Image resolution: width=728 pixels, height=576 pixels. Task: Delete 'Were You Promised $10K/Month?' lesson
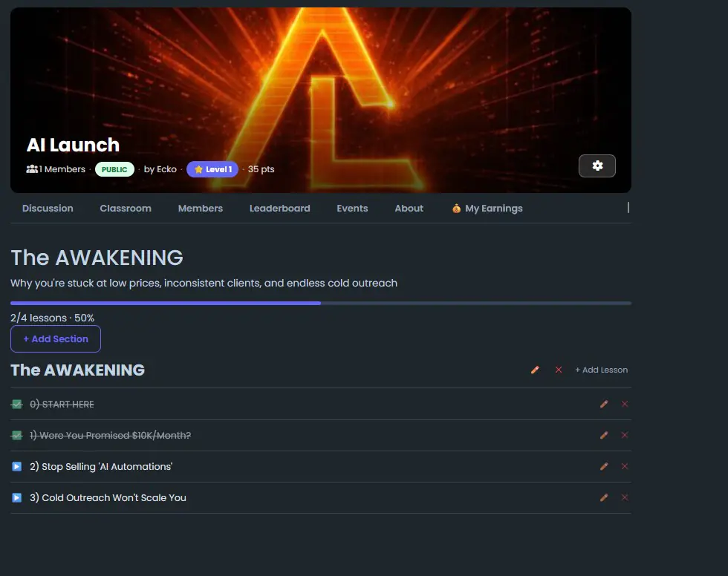(x=625, y=435)
